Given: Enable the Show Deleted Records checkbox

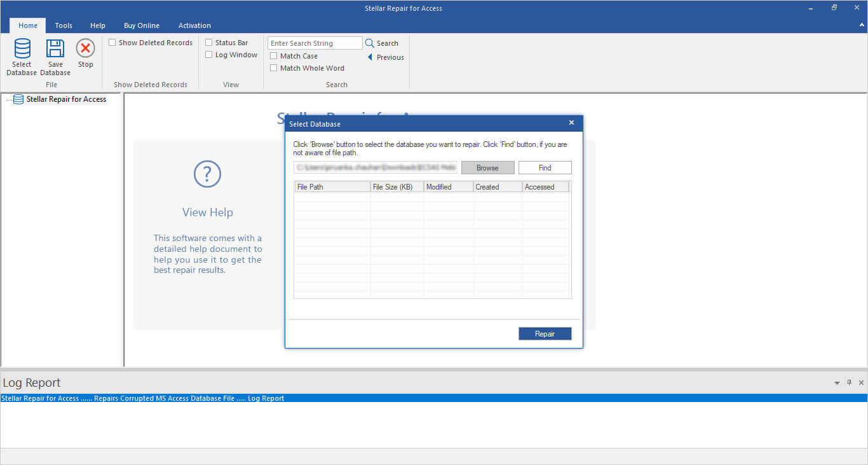Looking at the screenshot, I should pyautogui.click(x=112, y=43).
